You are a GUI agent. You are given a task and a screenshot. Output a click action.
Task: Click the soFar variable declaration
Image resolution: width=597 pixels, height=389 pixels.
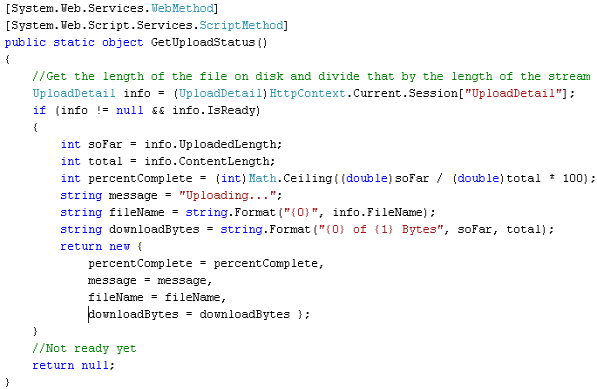click(x=105, y=145)
